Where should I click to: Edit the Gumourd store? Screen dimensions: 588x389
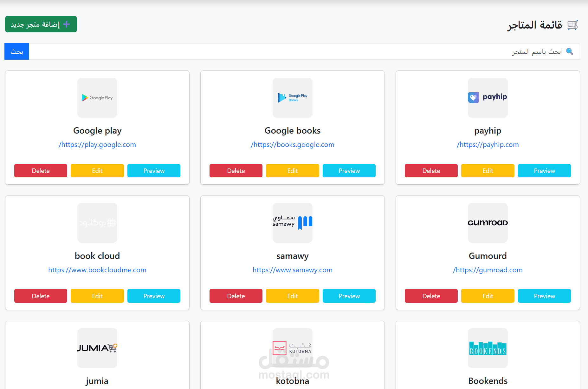pos(488,296)
